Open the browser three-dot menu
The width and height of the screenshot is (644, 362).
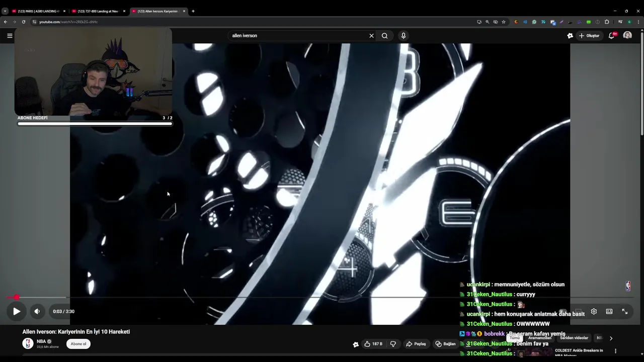[638, 22]
